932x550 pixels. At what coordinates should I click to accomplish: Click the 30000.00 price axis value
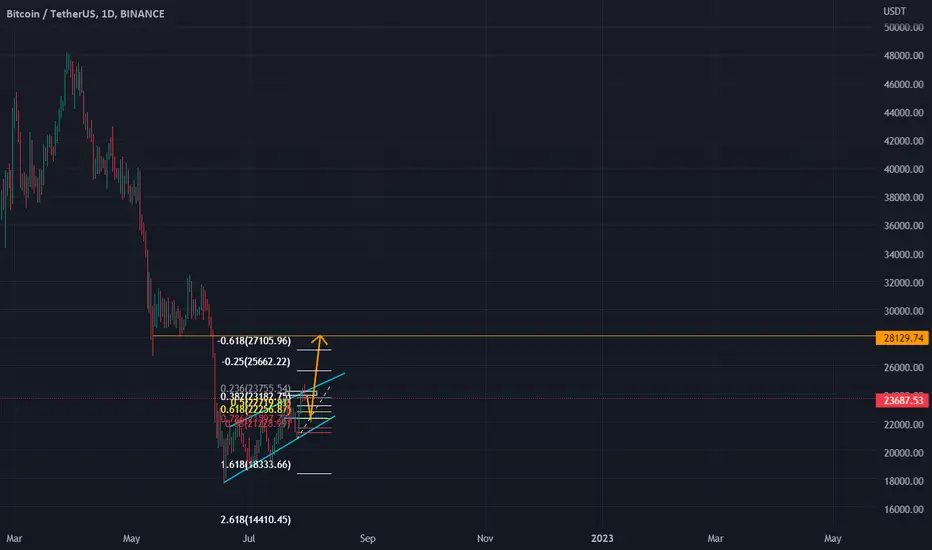903,311
